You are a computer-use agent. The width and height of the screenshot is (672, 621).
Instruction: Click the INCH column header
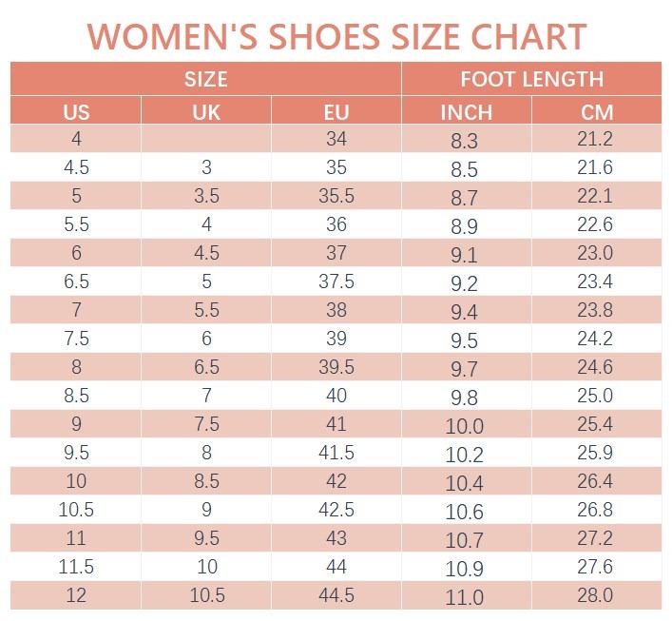point(466,111)
